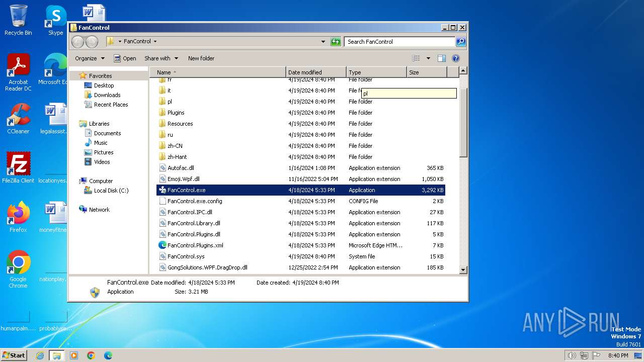Select Favorites in navigation pane
644x362 pixels.
101,76
